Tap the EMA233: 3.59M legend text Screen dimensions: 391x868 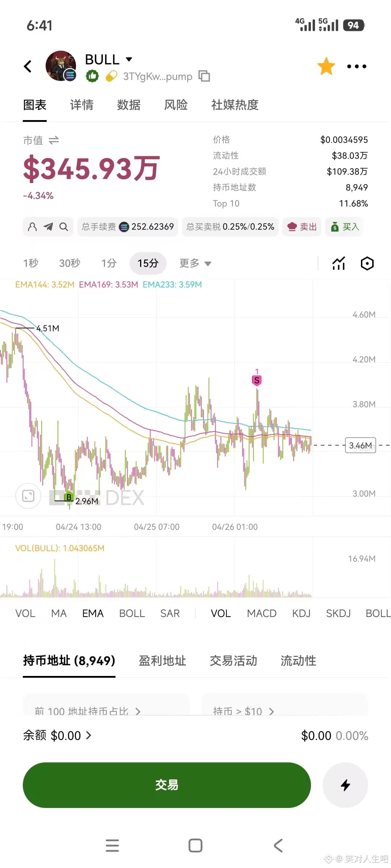click(x=172, y=285)
